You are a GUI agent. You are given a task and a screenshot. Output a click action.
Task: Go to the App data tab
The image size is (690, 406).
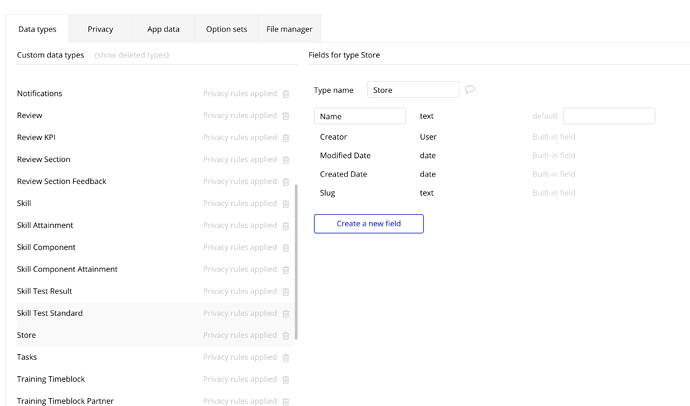163,29
